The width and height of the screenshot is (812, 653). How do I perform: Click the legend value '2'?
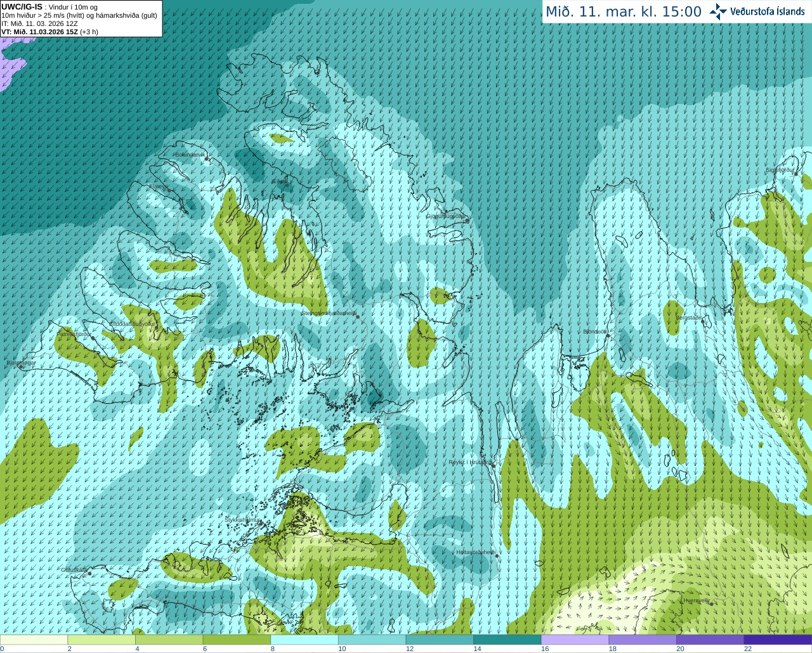click(70, 649)
